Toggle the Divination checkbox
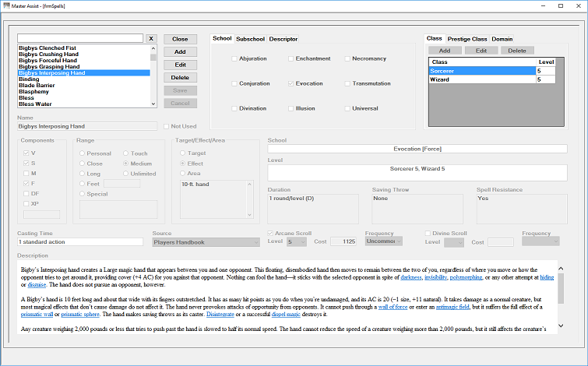This screenshot has height=366, width=588. pos(234,108)
